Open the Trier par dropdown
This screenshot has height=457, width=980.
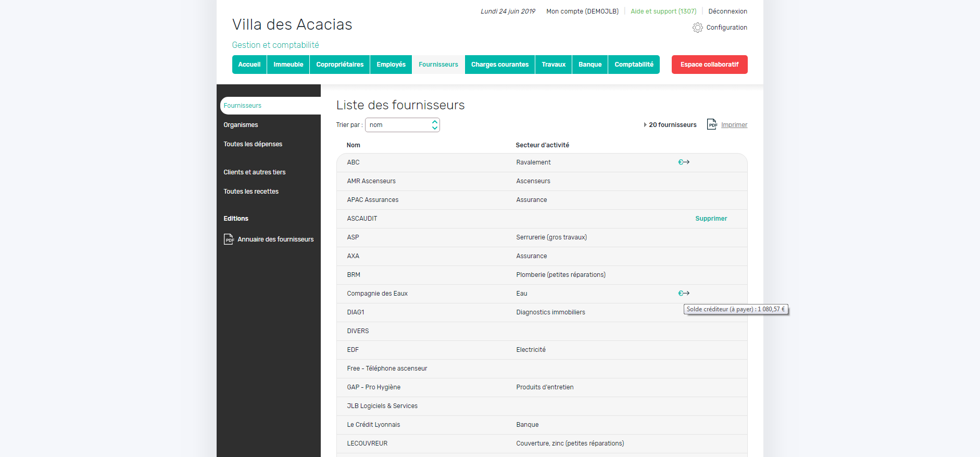[403, 125]
